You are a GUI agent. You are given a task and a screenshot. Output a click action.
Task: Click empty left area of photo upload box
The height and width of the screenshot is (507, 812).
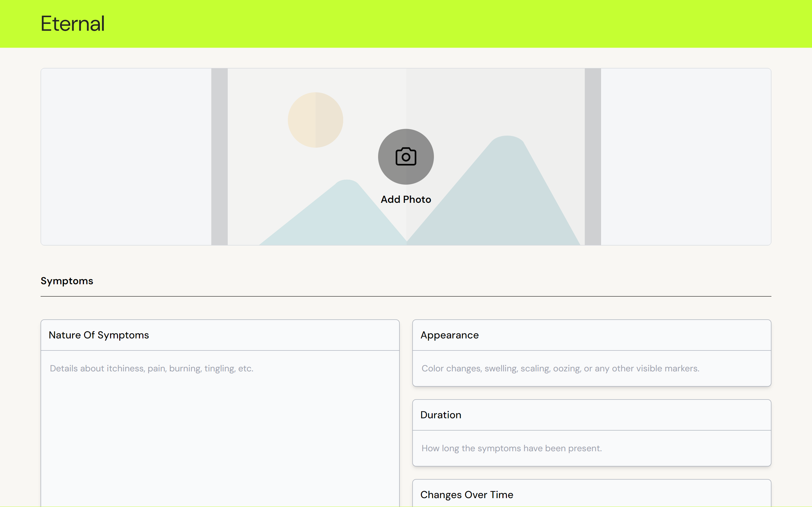126,157
